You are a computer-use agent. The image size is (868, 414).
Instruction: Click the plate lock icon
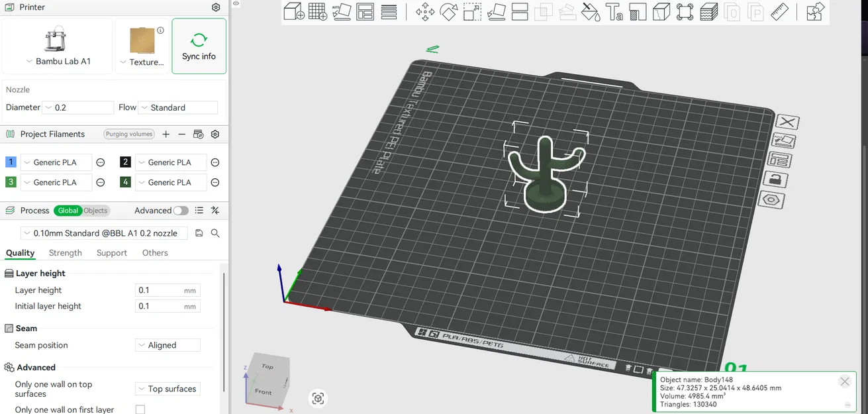pos(776,179)
